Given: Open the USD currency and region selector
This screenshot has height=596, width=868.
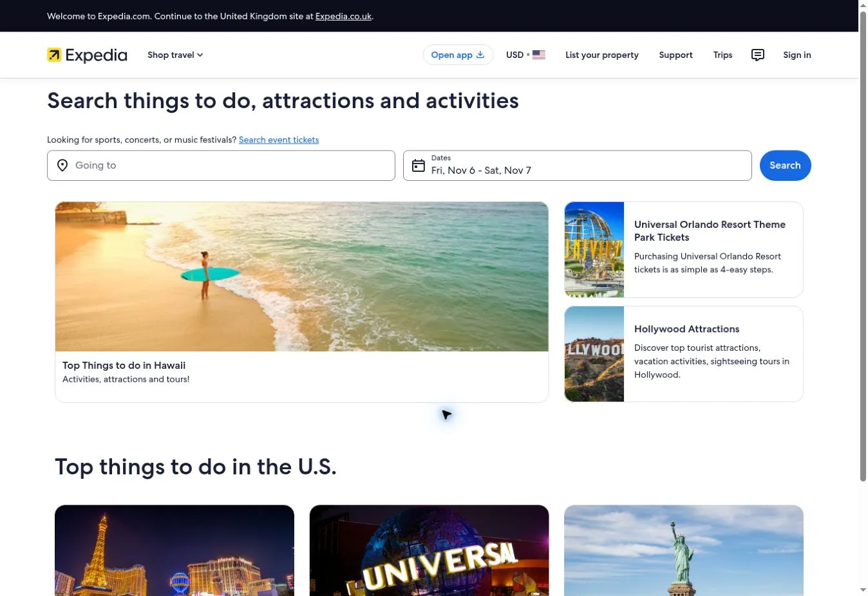Looking at the screenshot, I should 525,55.
